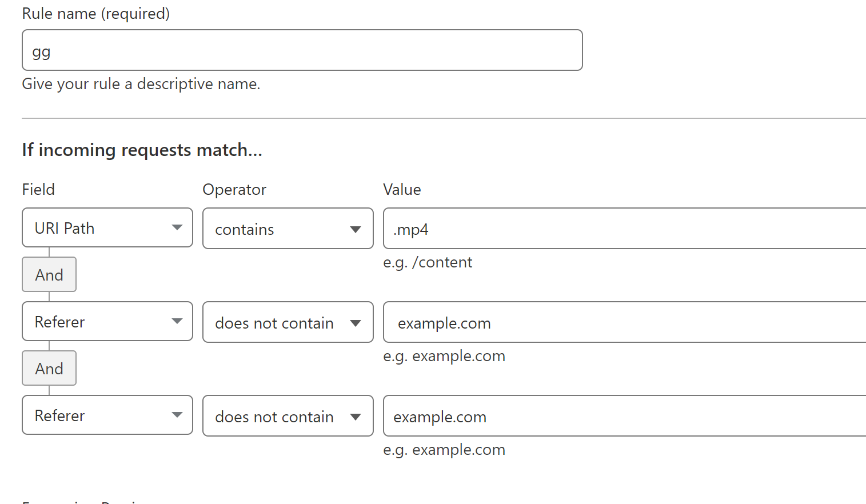866x504 pixels.
Task: Click the example.com value field in the third condition
Action: [x=624, y=416]
